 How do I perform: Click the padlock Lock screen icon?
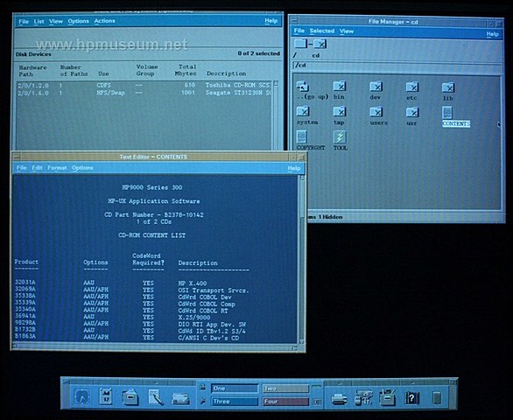(203, 387)
